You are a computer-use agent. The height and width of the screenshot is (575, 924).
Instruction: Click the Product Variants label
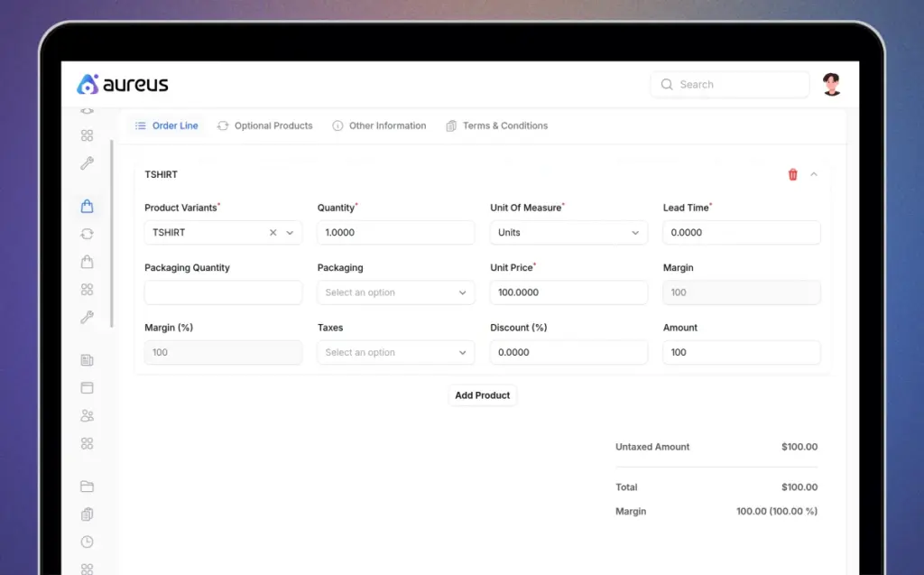coord(180,208)
